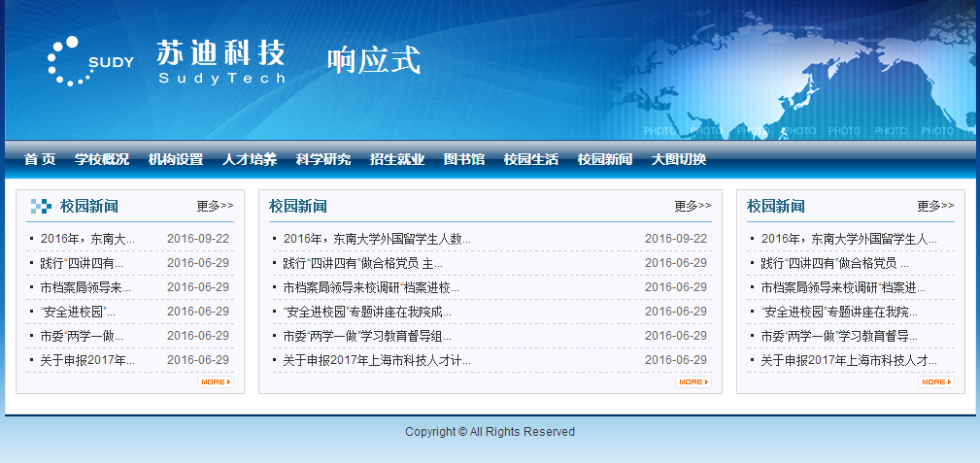Expand 更多>> in the middle news panel
Image resolution: width=980 pixels, height=463 pixels.
click(693, 206)
